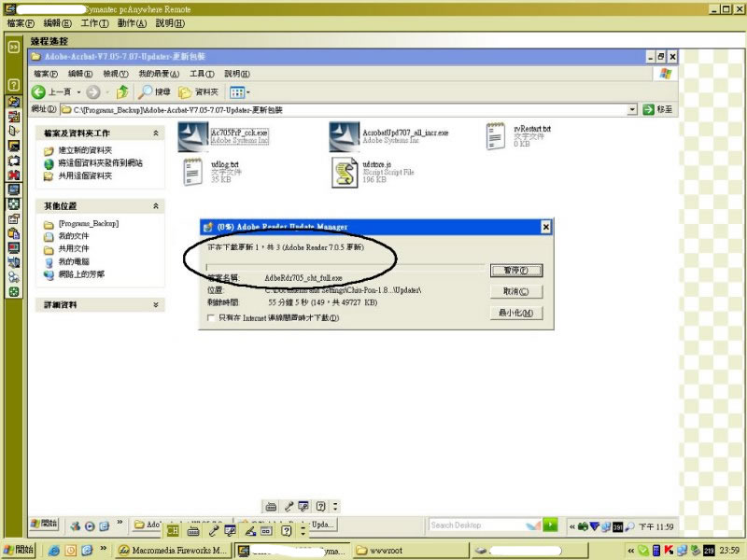Viewport: 747px width, 560px height.
Task: Open [Programs_Backup] from Other Places
Action: (88, 223)
